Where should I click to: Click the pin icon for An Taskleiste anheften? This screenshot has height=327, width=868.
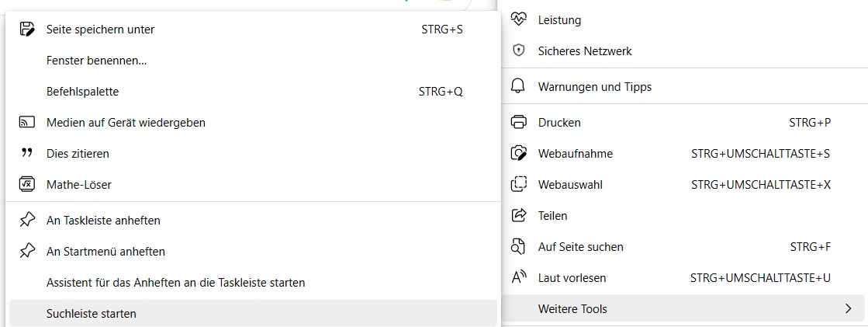tap(27, 221)
